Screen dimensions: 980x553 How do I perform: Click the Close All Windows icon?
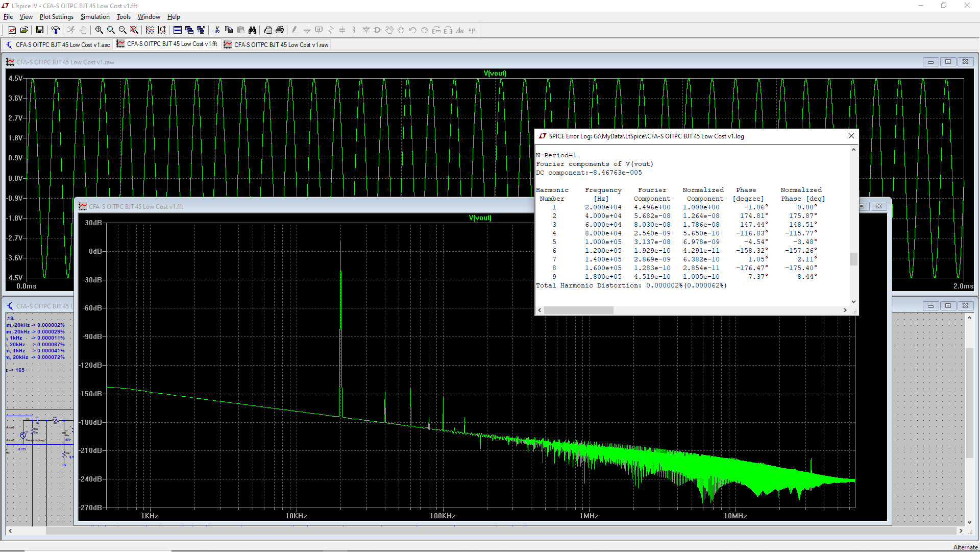201,30
